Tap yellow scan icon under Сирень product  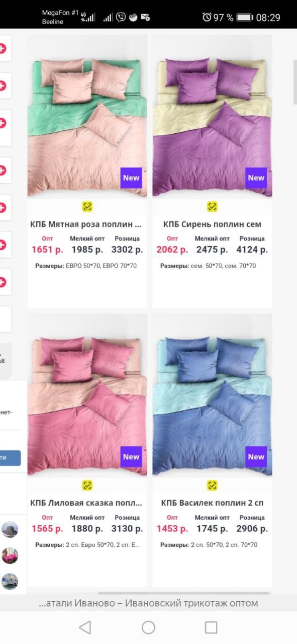coord(212,206)
